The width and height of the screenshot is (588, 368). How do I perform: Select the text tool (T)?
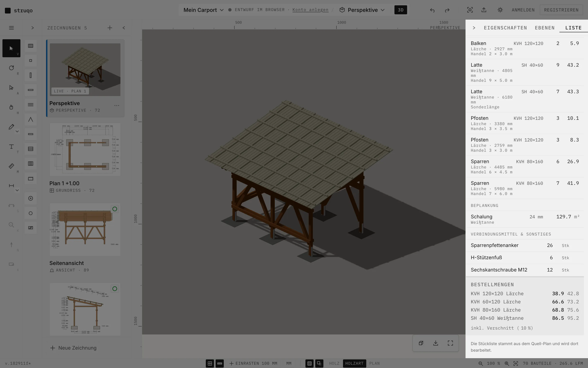(11, 147)
